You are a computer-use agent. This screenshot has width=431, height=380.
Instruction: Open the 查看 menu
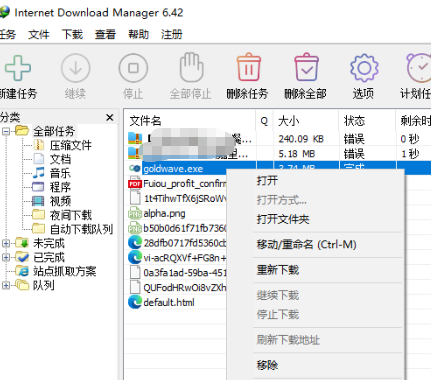[x=105, y=34]
